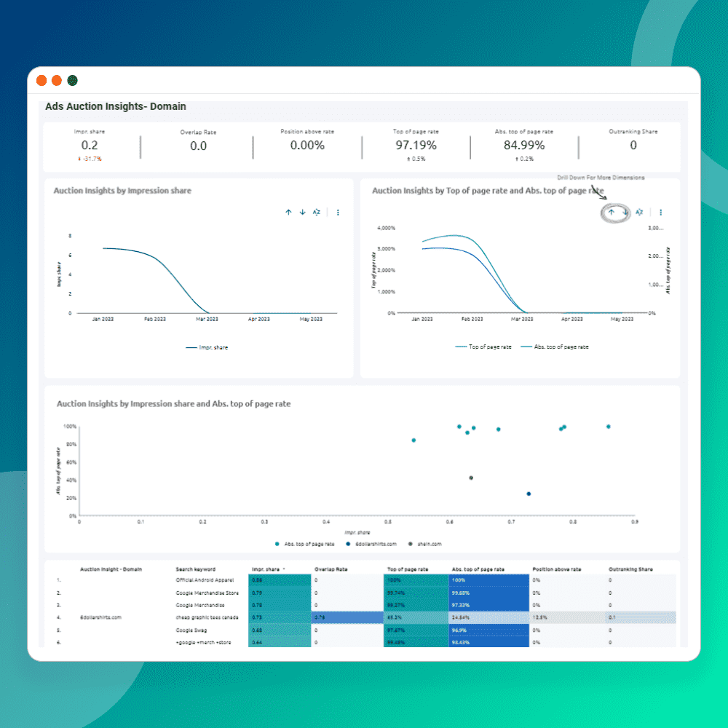Click the 97.33% Abs. top of page rate cell
The image size is (728, 728).
click(489, 605)
